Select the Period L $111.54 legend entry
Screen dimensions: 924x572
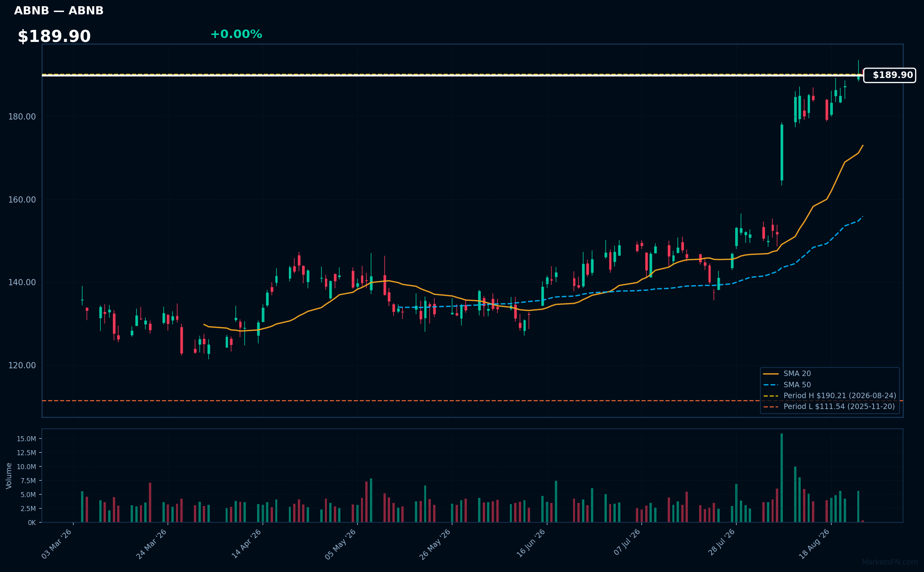[x=829, y=407]
